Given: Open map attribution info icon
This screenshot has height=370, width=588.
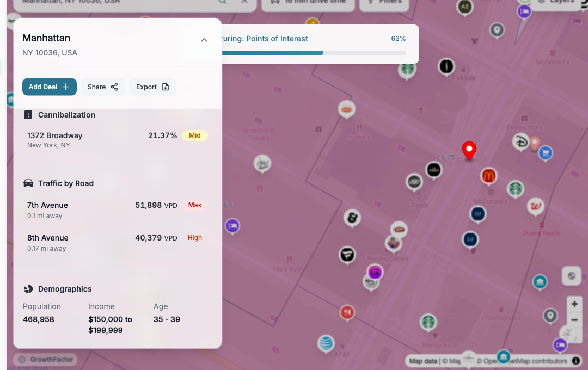Looking at the screenshot, I should point(576,361).
